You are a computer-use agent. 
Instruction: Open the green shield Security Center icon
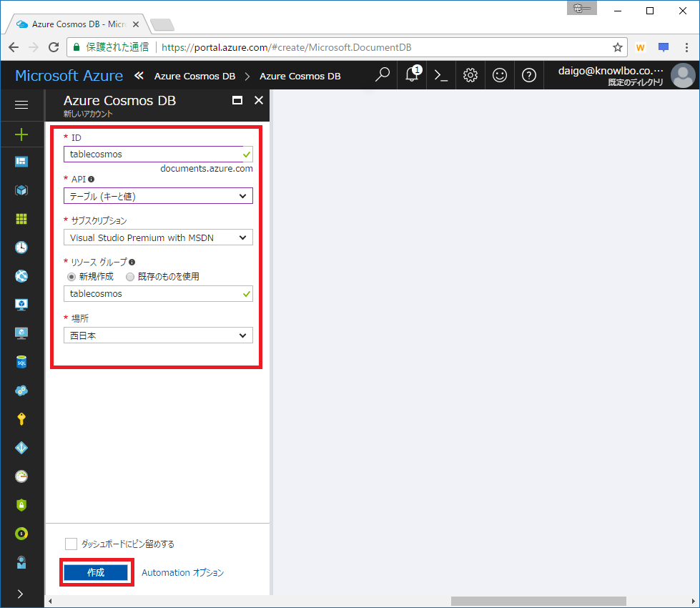pos(21,505)
